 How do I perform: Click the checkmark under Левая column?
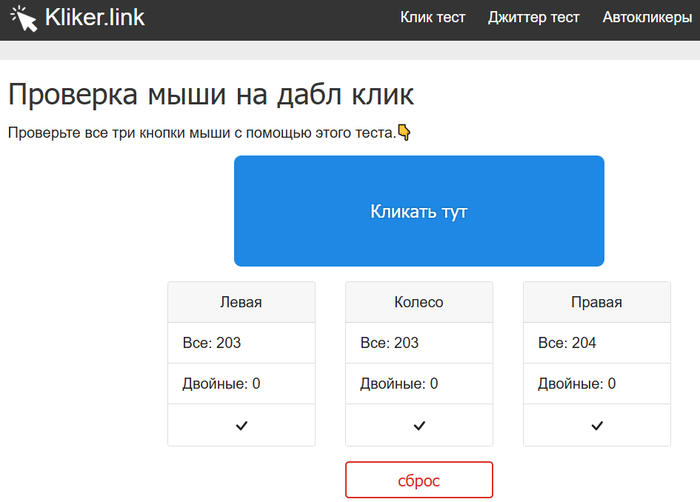(241, 425)
